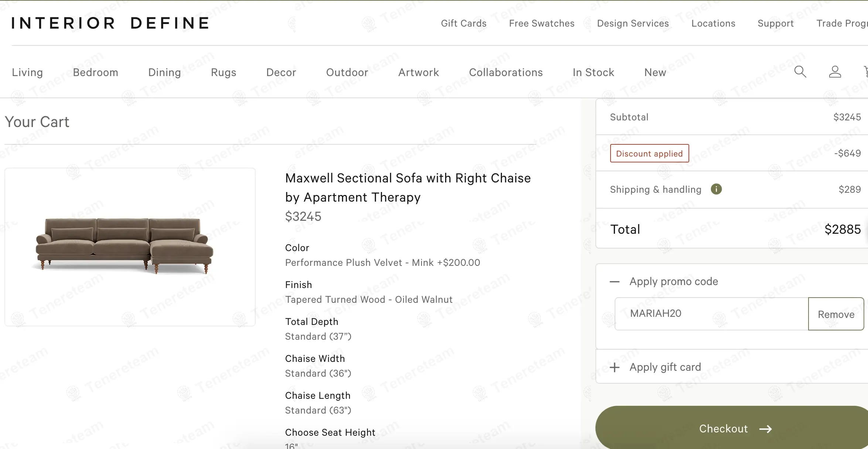
Task: Expand the Apply gift card section
Action: [x=615, y=367]
